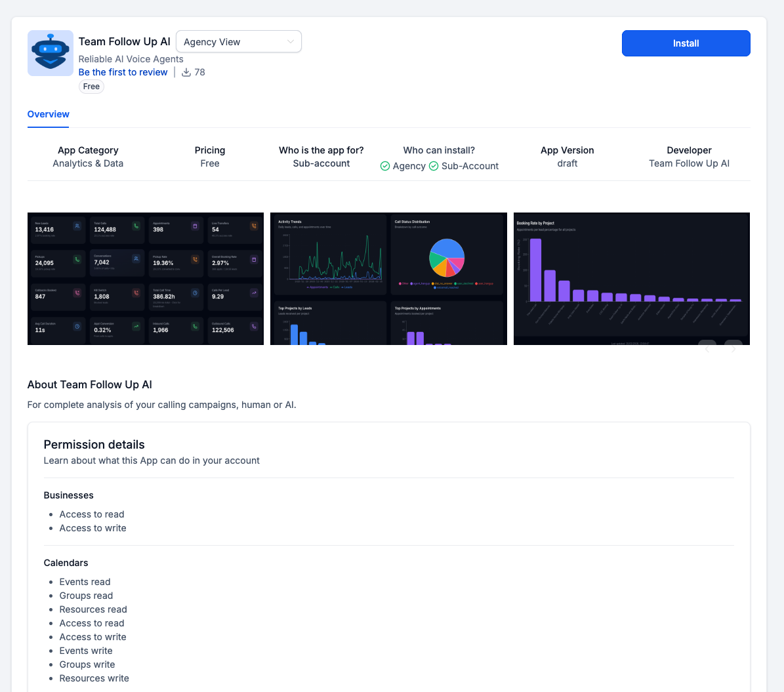Click the developer name under Developer heading

coord(689,163)
